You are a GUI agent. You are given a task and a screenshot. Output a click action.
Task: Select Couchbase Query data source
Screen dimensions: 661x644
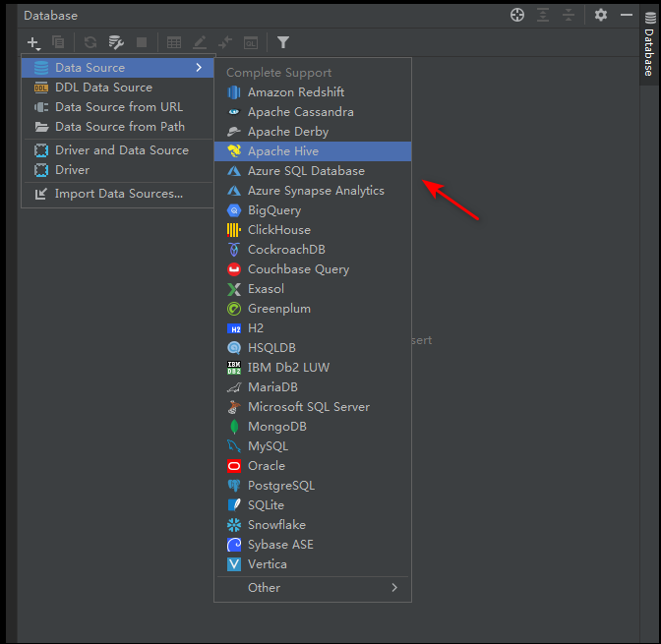coord(313,269)
